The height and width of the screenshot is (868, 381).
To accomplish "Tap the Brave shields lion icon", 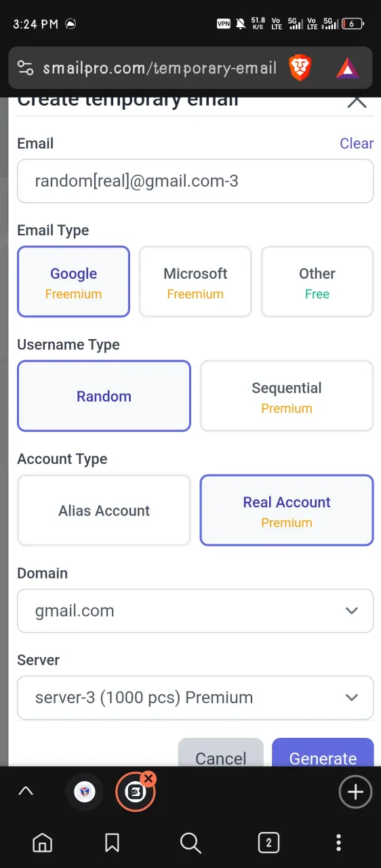I will 300,68.
